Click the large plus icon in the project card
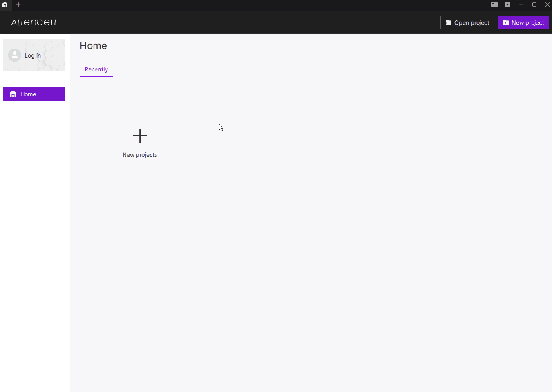Viewport: 552px width, 392px height. [x=140, y=136]
